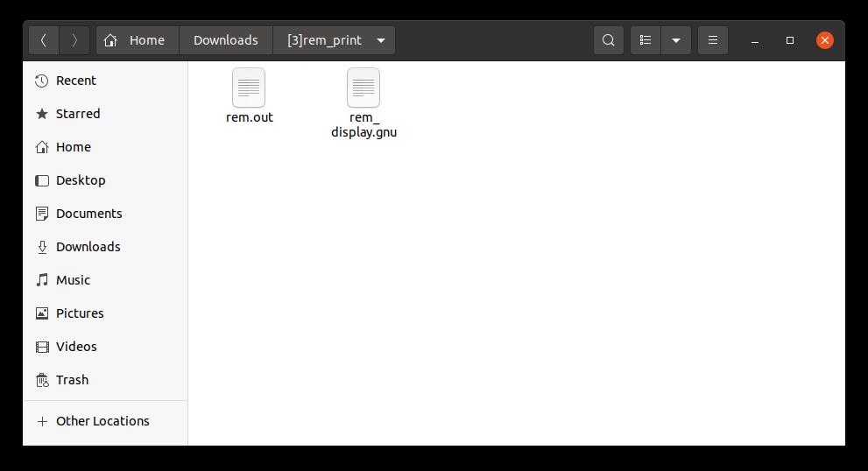The width and height of the screenshot is (868, 471).
Task: Open Home in sidebar
Action: click(105, 147)
